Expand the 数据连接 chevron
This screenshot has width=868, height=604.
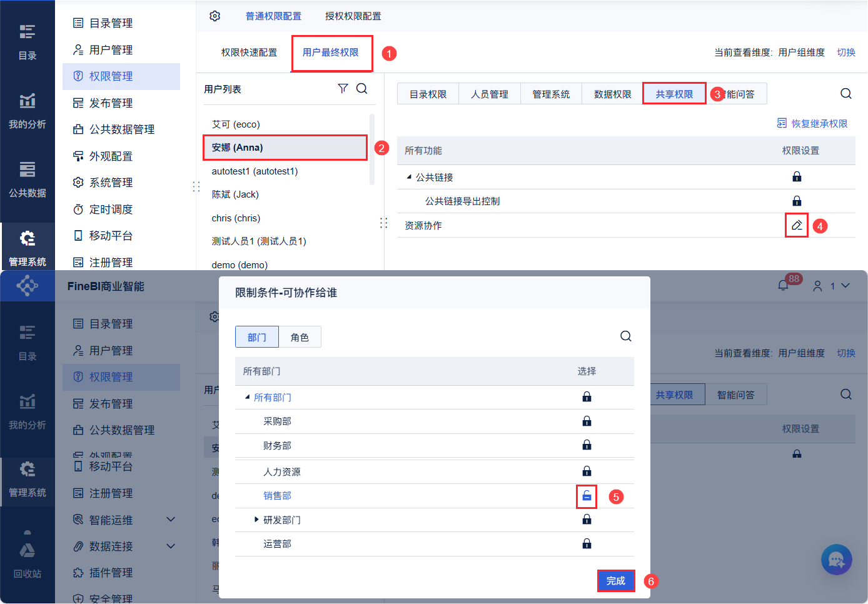[x=171, y=546]
